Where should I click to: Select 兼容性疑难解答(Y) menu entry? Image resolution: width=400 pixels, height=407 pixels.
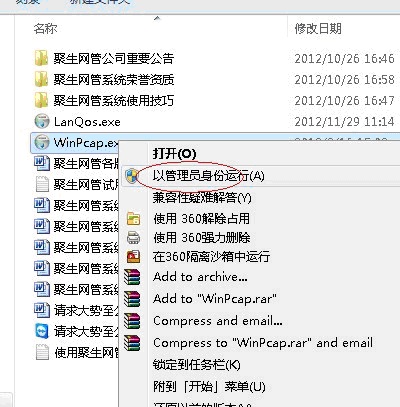[x=202, y=198]
